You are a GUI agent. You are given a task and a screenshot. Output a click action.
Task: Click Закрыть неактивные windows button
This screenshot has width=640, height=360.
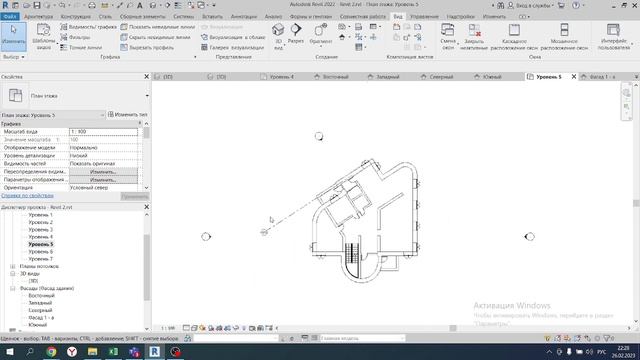pyautogui.click(x=474, y=36)
